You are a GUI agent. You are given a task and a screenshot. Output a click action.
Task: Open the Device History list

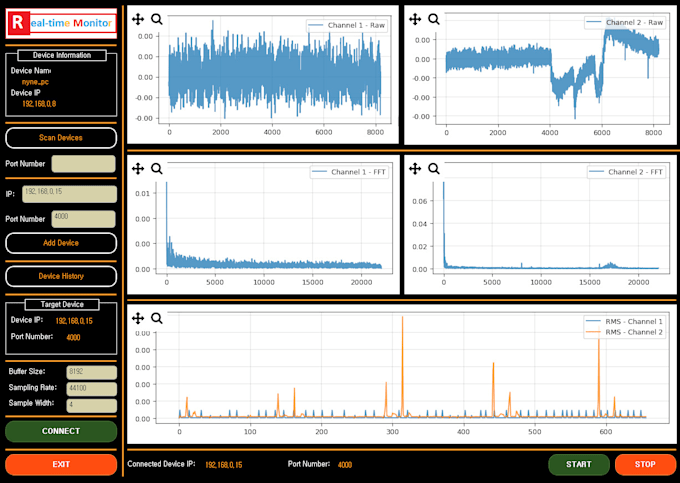point(61,276)
